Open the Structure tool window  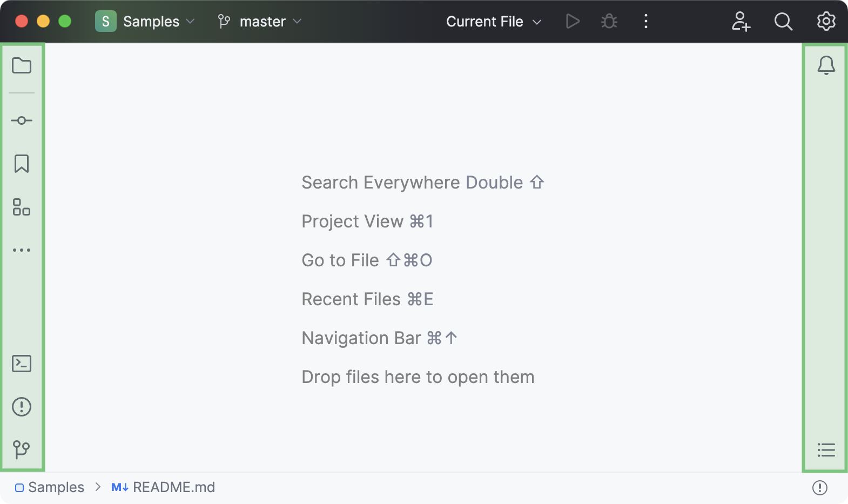[22, 207]
